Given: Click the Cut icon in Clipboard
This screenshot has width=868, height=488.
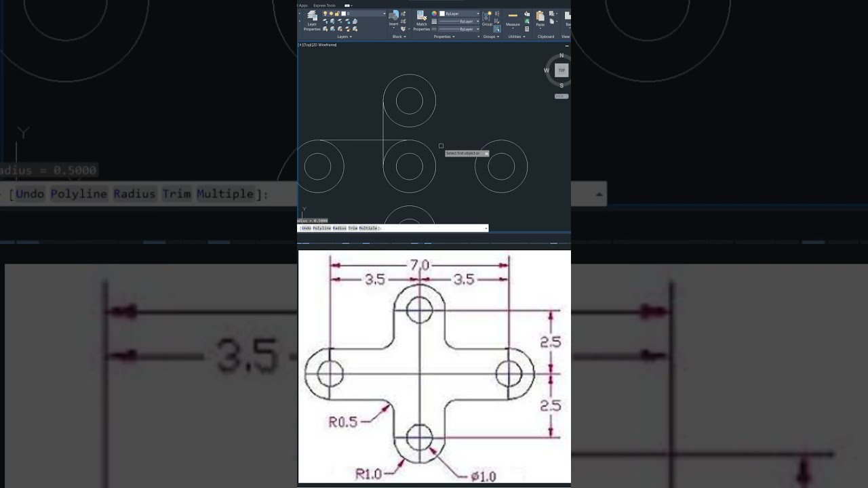Looking at the screenshot, I should click(x=551, y=14).
